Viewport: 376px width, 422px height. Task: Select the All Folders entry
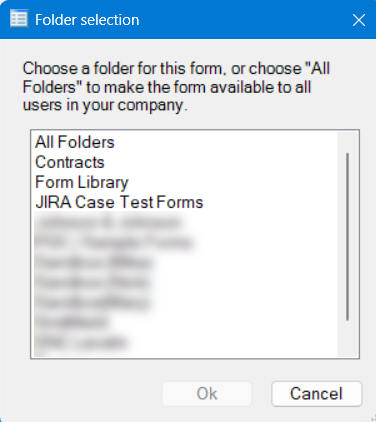coord(75,142)
